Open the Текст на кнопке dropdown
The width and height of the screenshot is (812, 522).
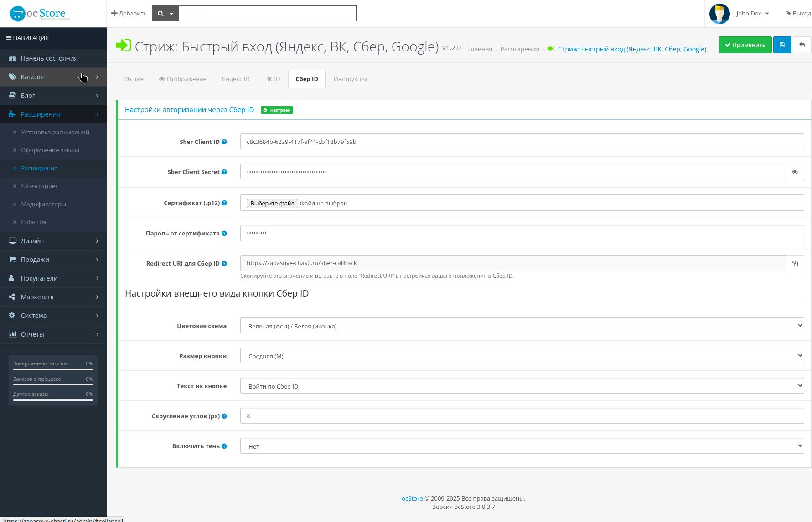pos(522,386)
